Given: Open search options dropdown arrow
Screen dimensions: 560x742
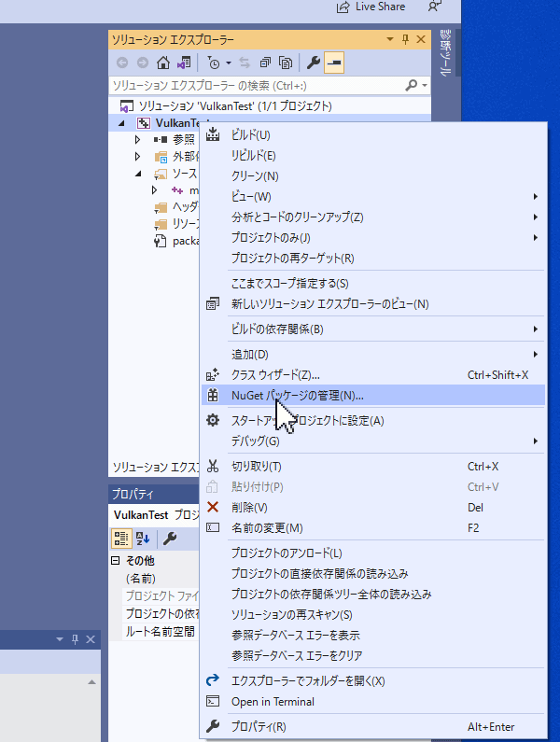Looking at the screenshot, I should pos(425,86).
